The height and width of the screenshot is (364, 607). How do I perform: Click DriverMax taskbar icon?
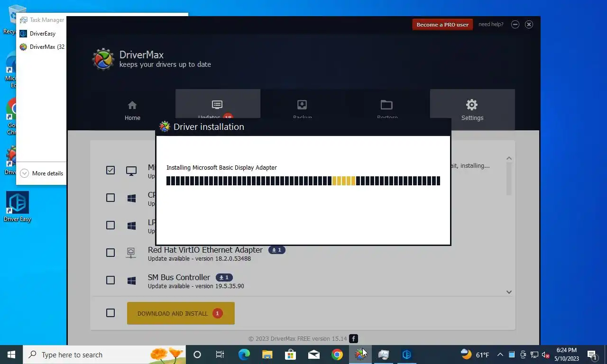[360, 355]
